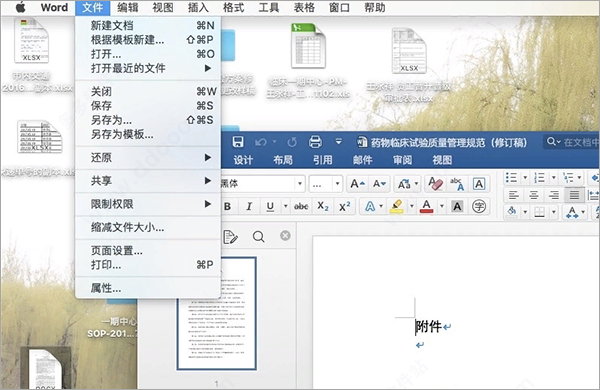Open the 表格 menu
This screenshot has height=390, width=600.
[x=304, y=7]
